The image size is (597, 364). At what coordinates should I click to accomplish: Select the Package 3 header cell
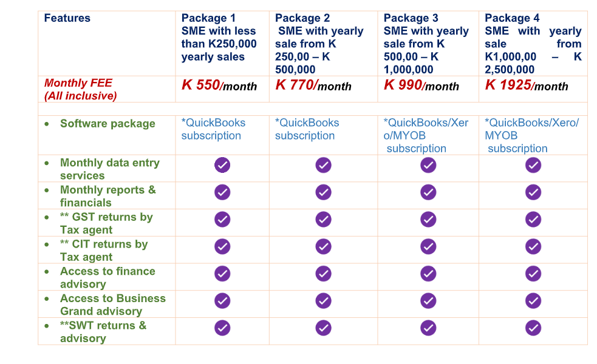428,43
